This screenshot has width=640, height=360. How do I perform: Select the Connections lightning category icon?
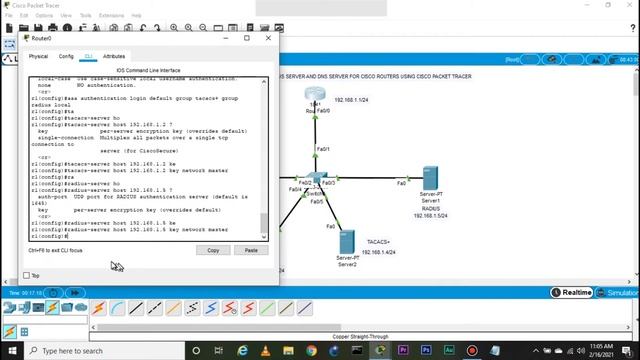[x=53, y=307]
